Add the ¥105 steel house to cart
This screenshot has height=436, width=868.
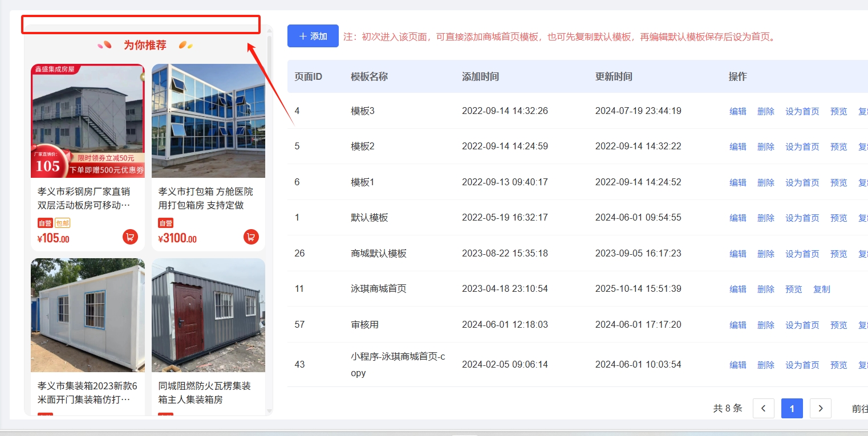coord(130,237)
